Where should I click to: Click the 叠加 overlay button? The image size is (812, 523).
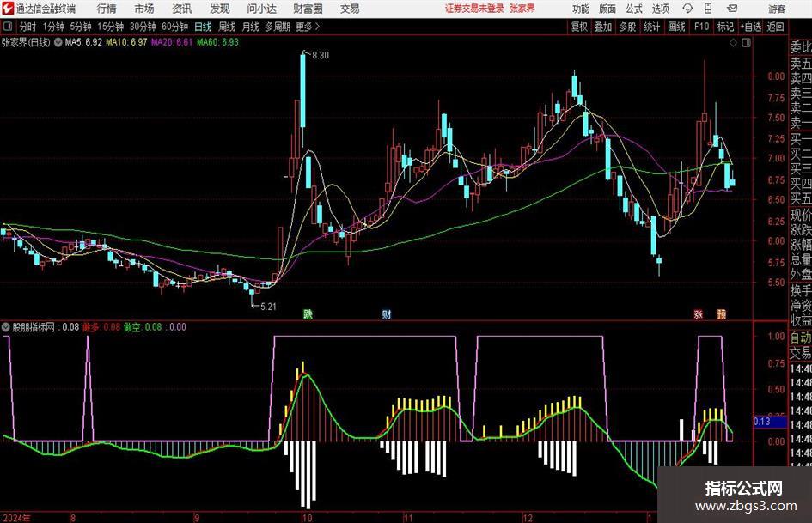point(603,27)
